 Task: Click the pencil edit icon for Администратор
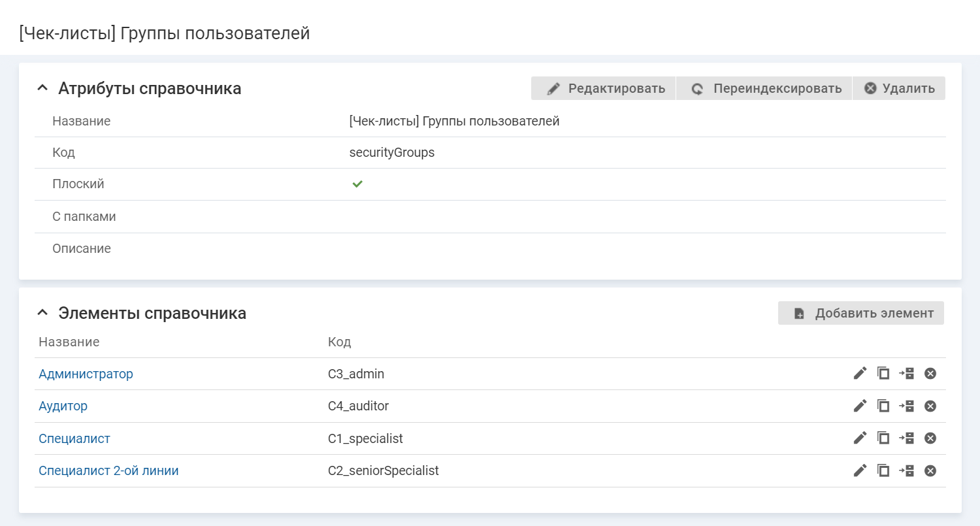[x=860, y=374]
